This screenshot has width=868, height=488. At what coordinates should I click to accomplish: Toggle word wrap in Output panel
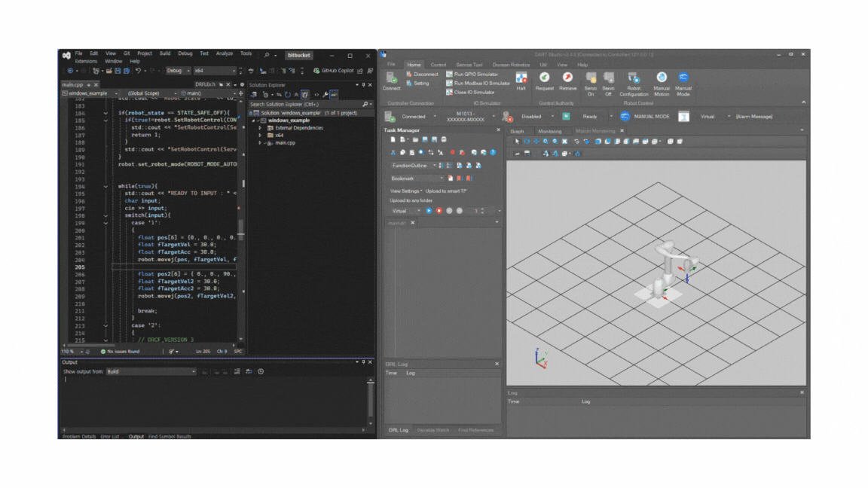pos(249,371)
